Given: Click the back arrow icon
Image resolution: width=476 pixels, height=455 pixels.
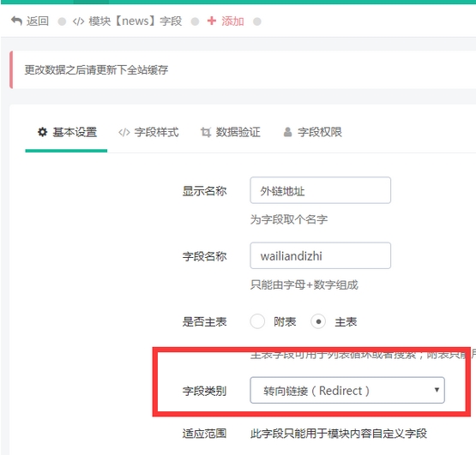Looking at the screenshot, I should coord(16,21).
